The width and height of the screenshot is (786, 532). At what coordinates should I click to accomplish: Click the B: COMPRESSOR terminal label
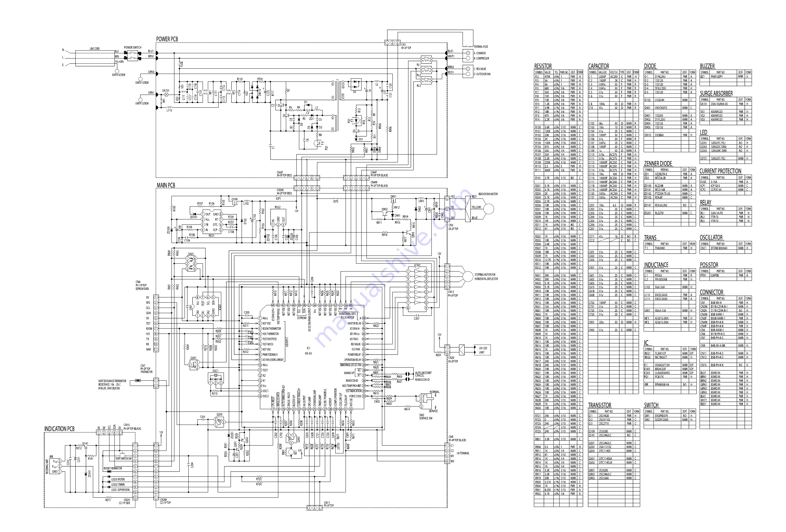tap(481, 58)
